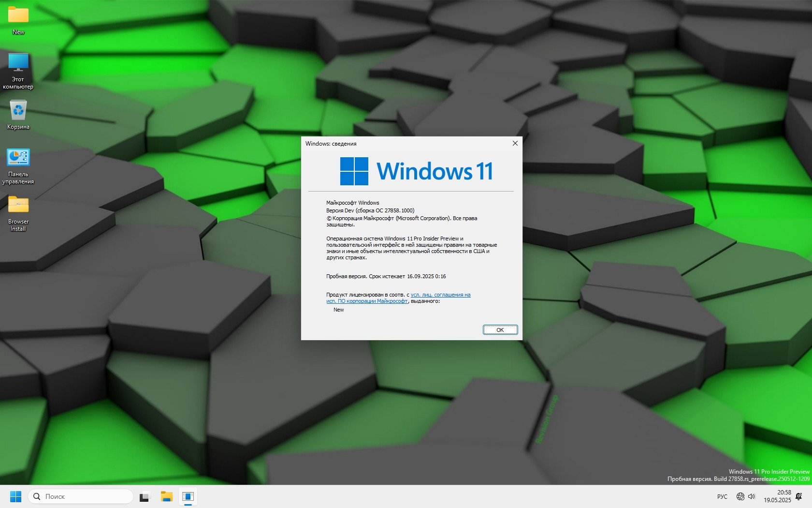Click the Task View taskbar icon
This screenshot has height=508, width=812.
pyautogui.click(x=145, y=496)
